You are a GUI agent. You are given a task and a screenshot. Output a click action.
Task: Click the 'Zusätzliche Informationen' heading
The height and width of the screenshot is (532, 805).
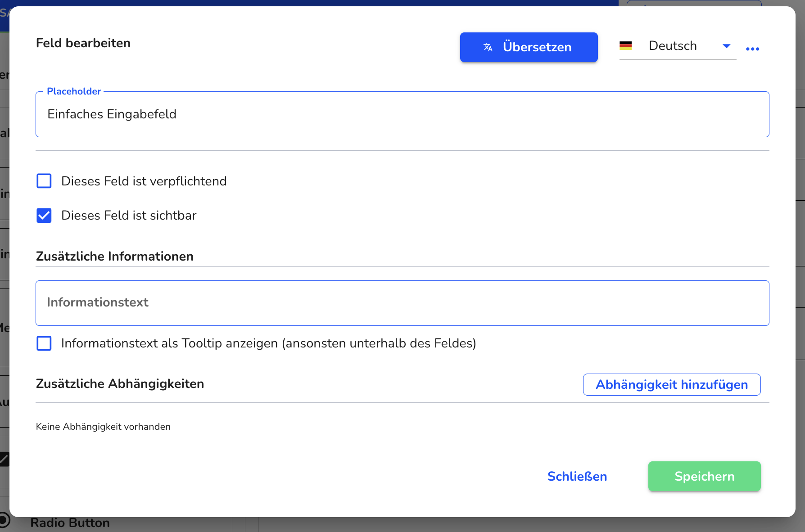pyautogui.click(x=114, y=256)
